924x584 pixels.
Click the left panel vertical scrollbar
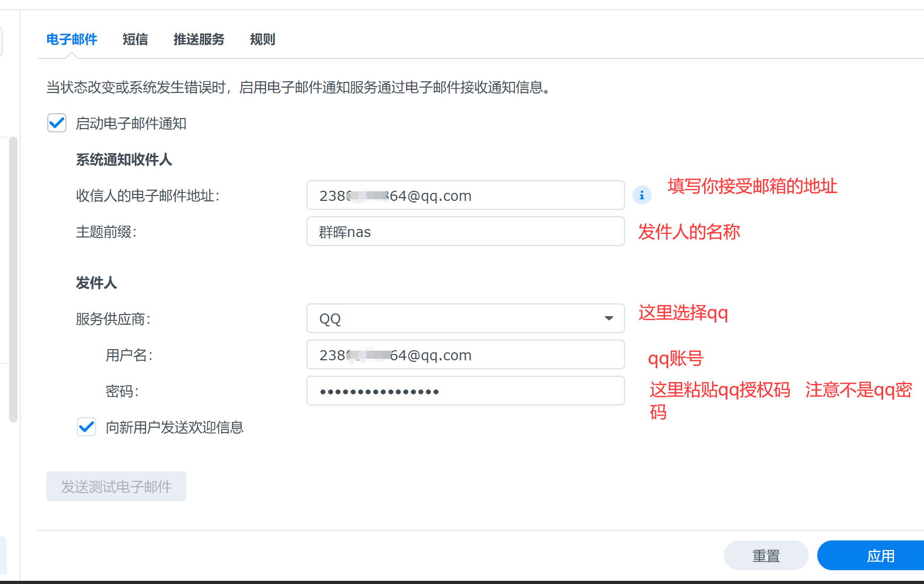[x=13, y=280]
